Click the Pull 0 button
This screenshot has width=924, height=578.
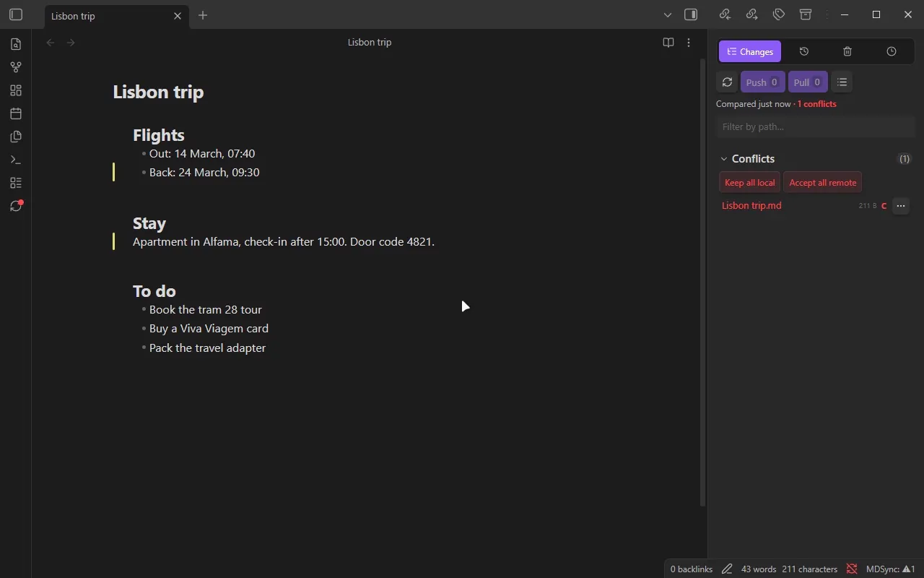click(x=808, y=82)
